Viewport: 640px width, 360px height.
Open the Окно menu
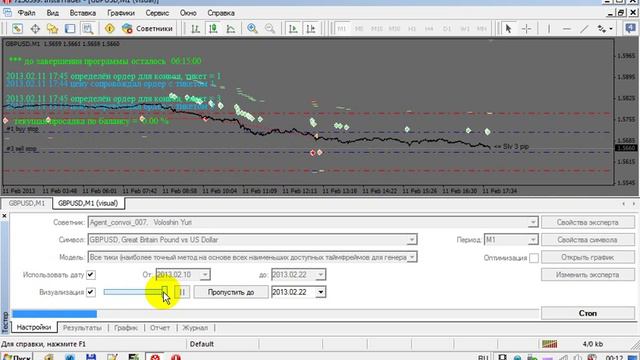point(188,13)
